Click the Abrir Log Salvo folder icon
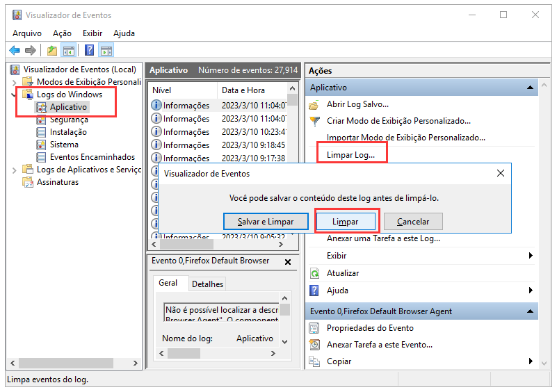 coord(314,104)
